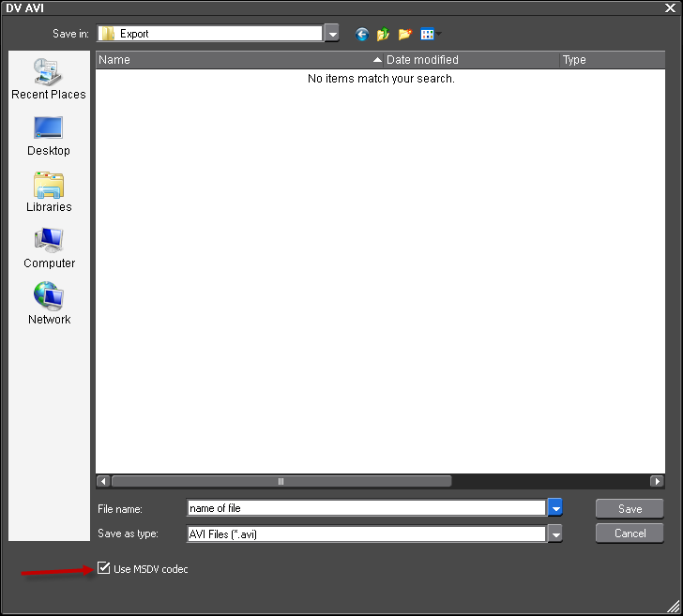
Task: Expand the Save in folder dropdown
Action: coord(332,34)
